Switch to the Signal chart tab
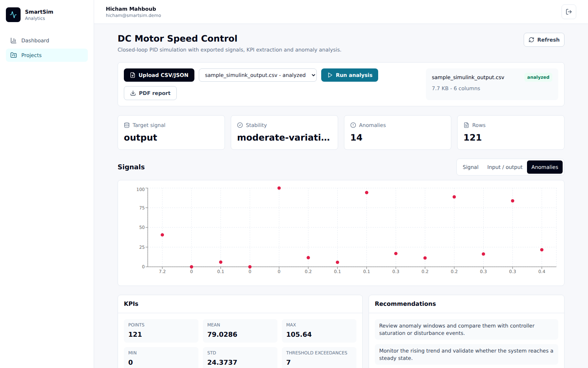The image size is (588, 368). pos(470,167)
